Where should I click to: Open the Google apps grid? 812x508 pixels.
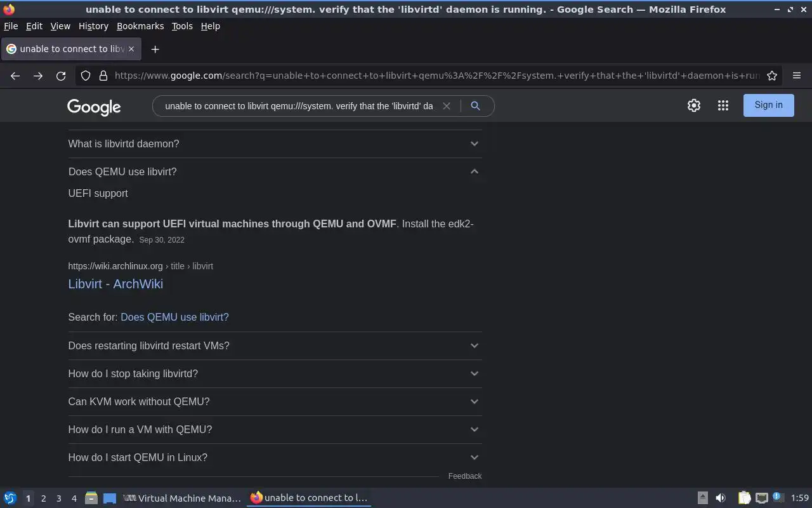[x=723, y=105]
